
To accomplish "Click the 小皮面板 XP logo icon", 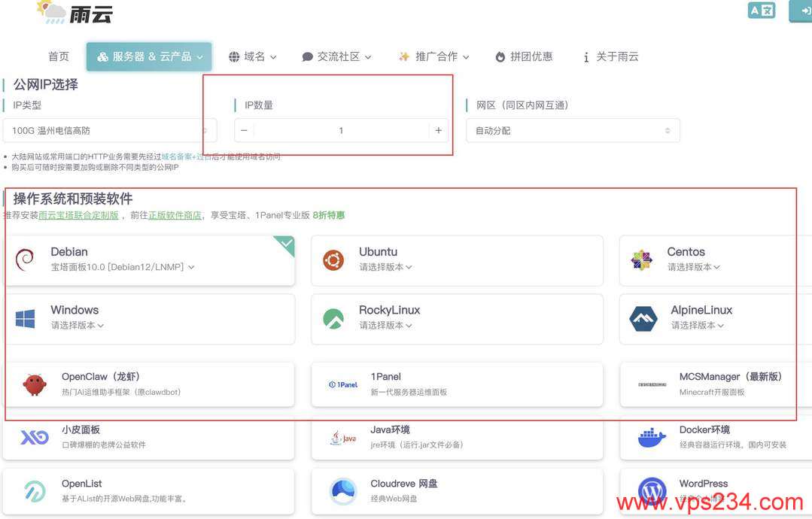I will click(x=35, y=437).
